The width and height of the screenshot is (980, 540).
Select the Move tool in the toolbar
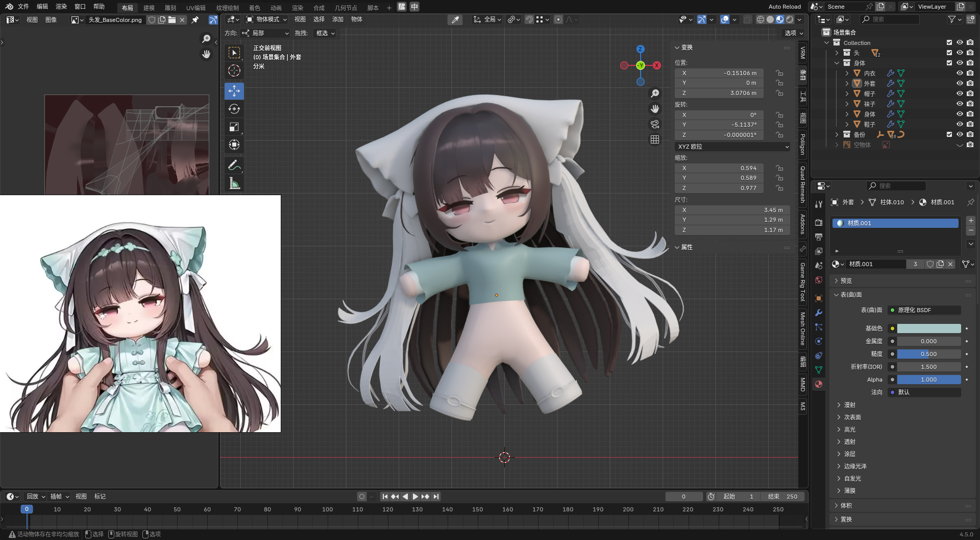[234, 91]
